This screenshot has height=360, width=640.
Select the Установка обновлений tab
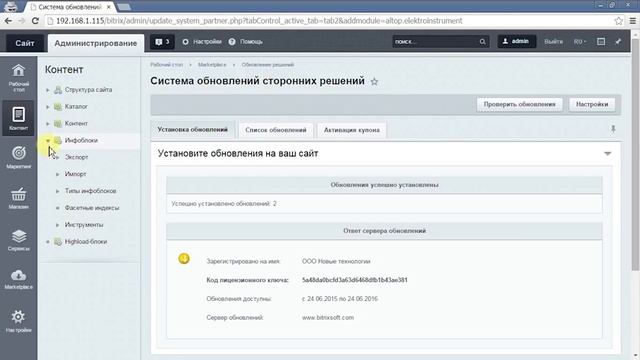point(193,130)
